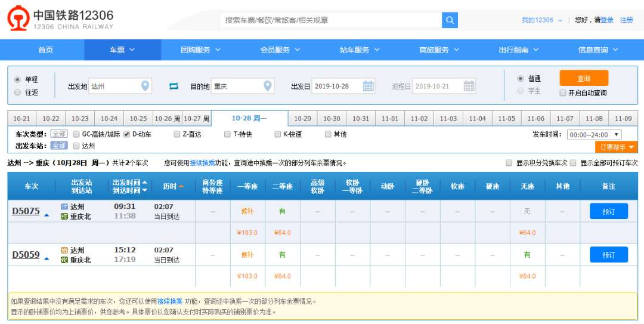Click the top search text field
The height and width of the screenshot is (324, 644).
pos(330,20)
